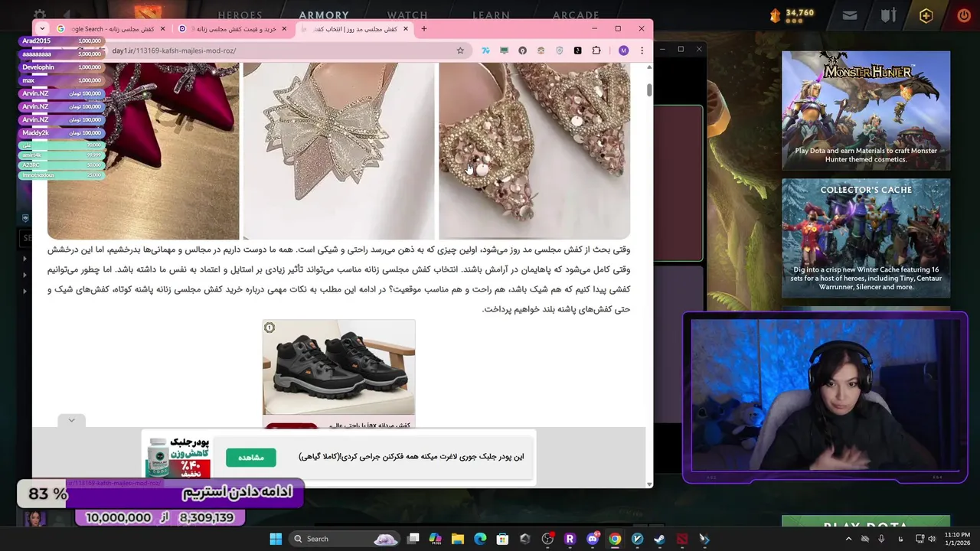Open the ad info icon on boots ad
980x551 pixels.
point(269,328)
